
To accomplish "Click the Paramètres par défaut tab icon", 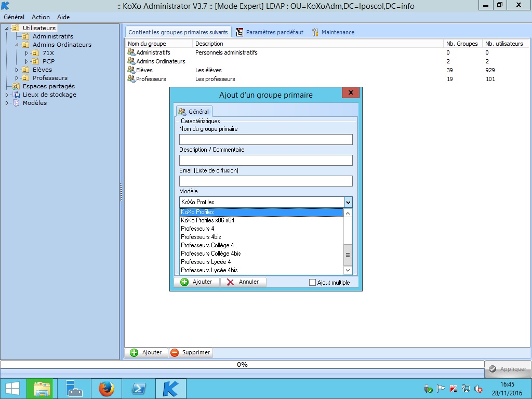I will 240,32.
